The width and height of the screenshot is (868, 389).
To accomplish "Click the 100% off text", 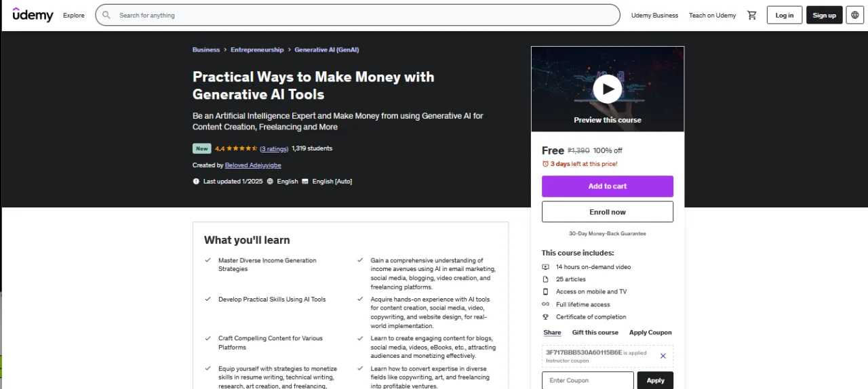I will pyautogui.click(x=608, y=151).
